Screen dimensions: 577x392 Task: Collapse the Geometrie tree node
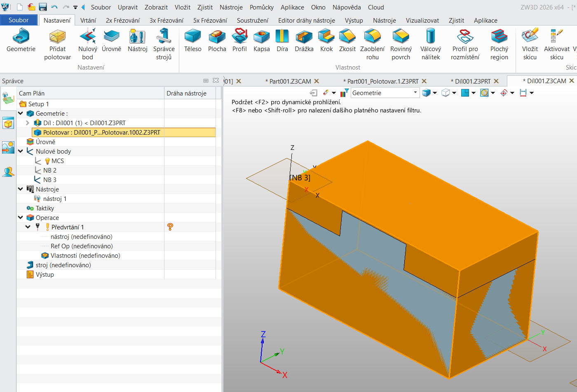21,113
